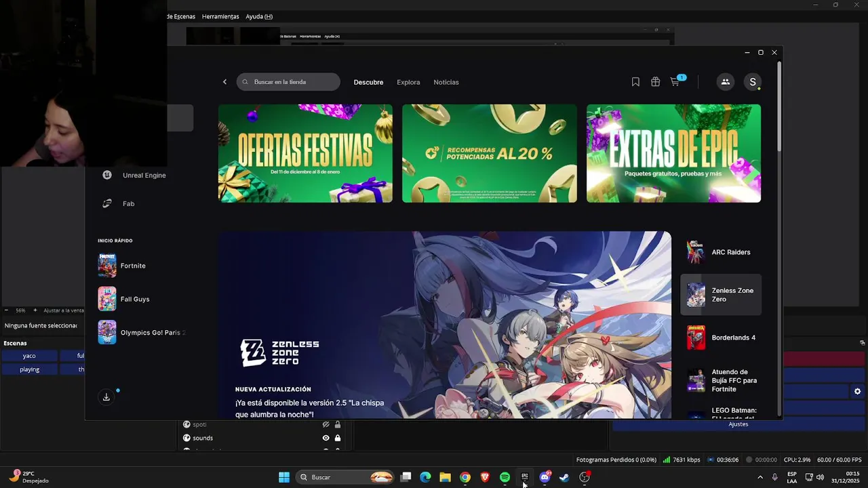868x488 pixels.
Task: Open the Extras de Epic banner
Action: point(673,153)
